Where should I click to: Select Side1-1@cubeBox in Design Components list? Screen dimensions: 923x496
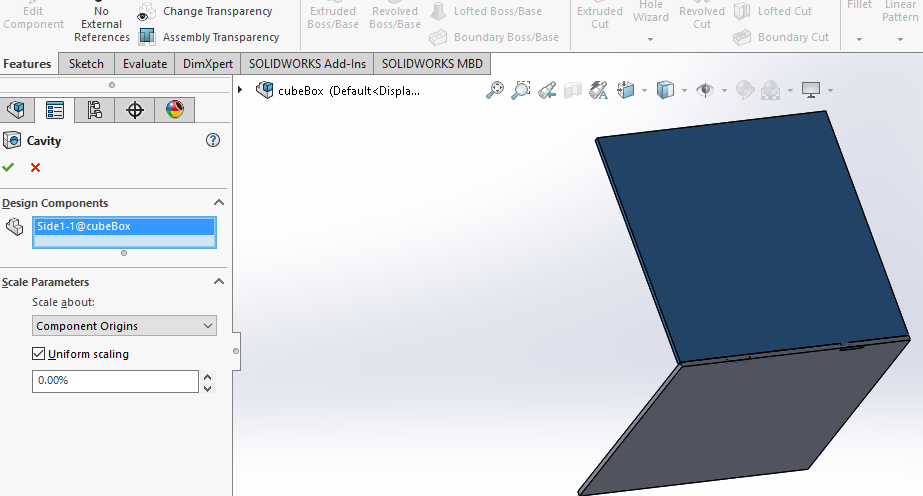click(124, 227)
